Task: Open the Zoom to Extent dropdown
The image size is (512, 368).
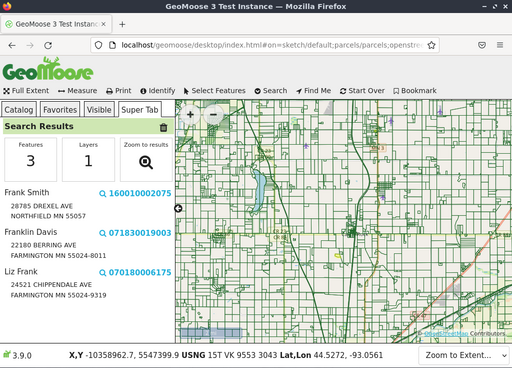Action: pos(464,355)
